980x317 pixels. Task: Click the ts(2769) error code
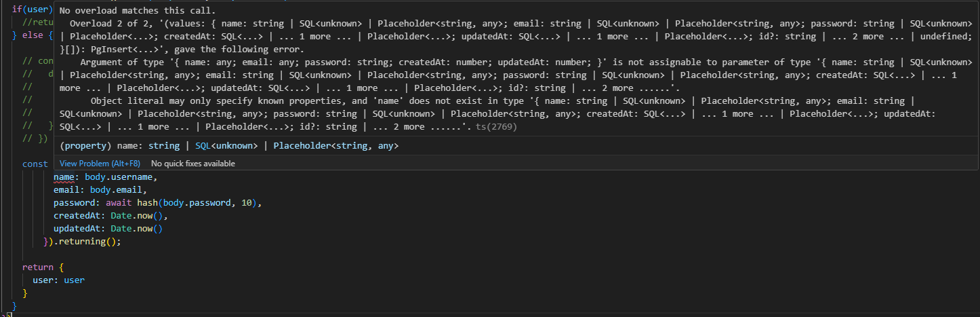(x=497, y=127)
